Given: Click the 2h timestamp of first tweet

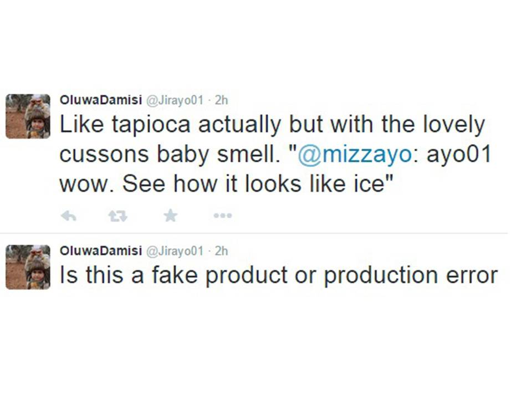Looking at the screenshot, I should pos(221,100).
